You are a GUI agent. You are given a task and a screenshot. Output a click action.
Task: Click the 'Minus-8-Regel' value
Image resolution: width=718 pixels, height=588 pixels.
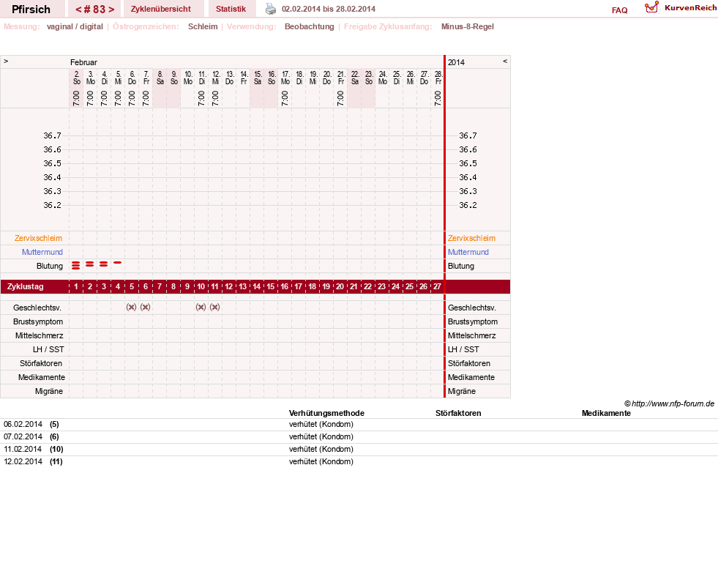pos(467,26)
